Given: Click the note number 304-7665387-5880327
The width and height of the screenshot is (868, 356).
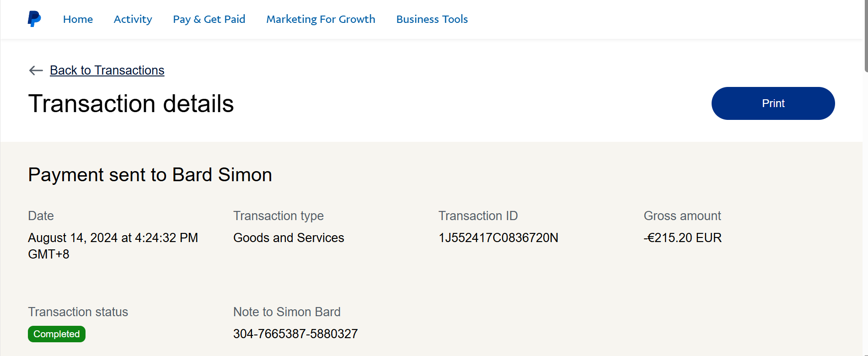Looking at the screenshot, I should click(295, 334).
